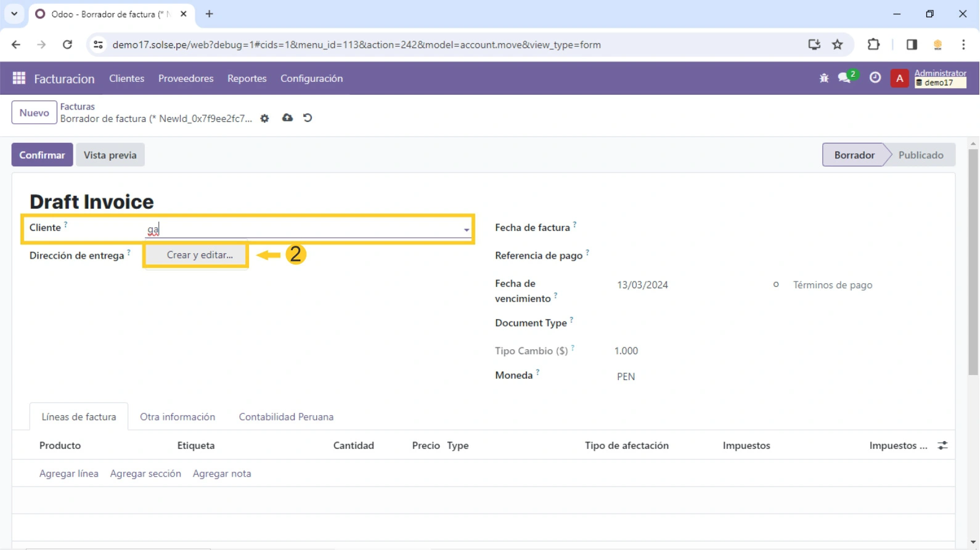
Task: Open the Configuración menu
Action: point(311,78)
